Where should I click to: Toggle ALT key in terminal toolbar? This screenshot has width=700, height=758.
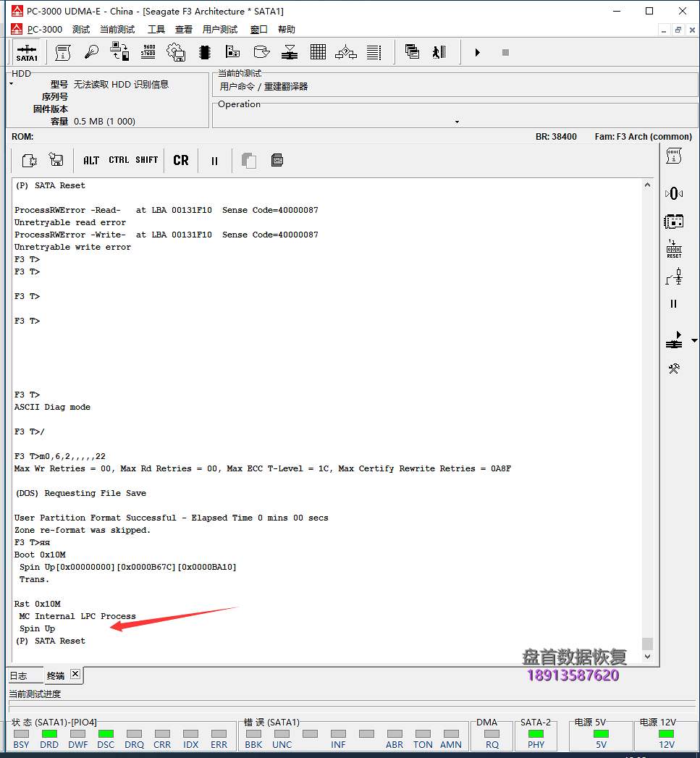(91, 160)
